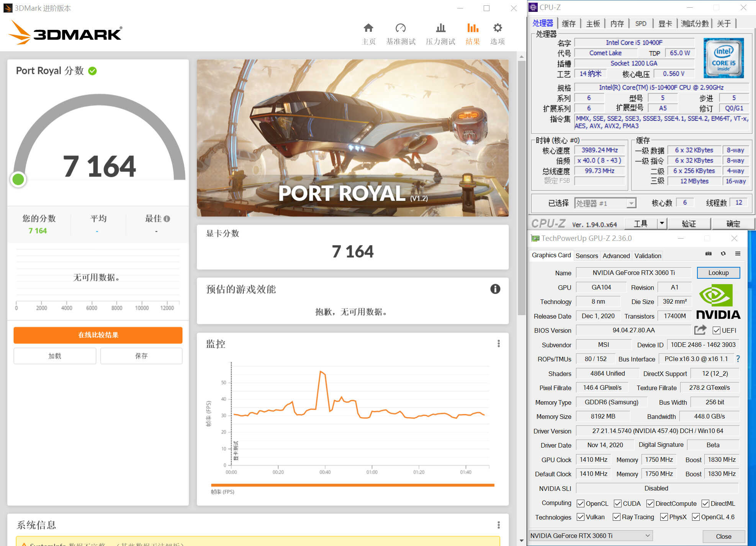The height and width of the screenshot is (546, 756).
Task: Toggle the DirectCompute checkbox
Action: [650, 503]
